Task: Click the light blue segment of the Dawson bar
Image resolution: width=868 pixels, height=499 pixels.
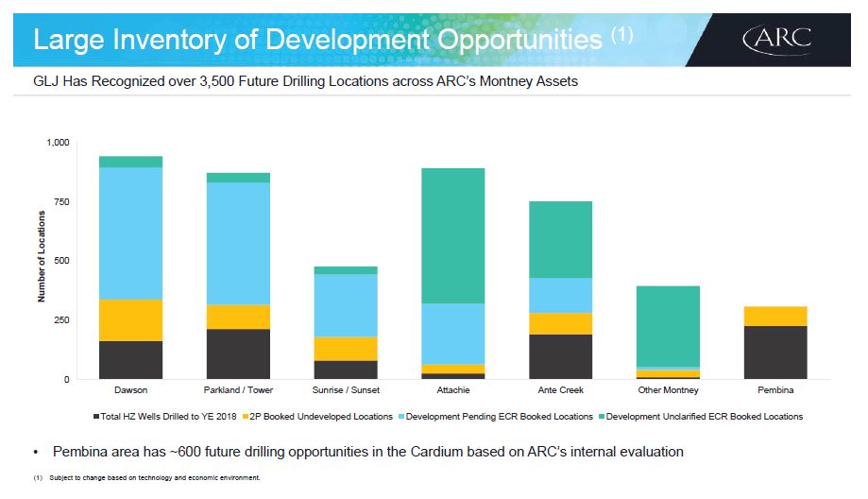Action: coord(130,233)
